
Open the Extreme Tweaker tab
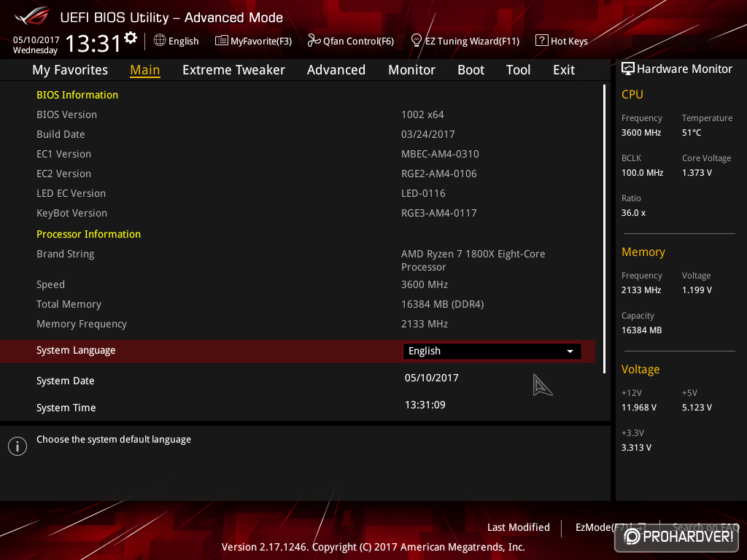click(233, 70)
